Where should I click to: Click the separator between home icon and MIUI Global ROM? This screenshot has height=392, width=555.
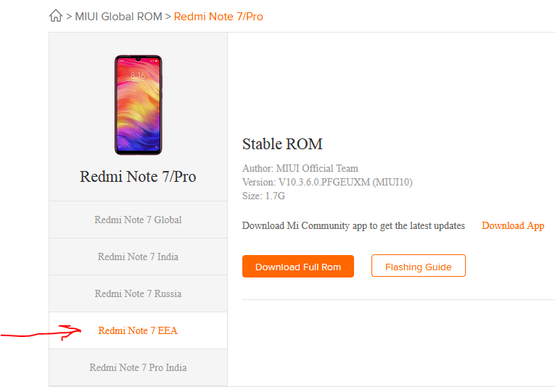[69, 16]
